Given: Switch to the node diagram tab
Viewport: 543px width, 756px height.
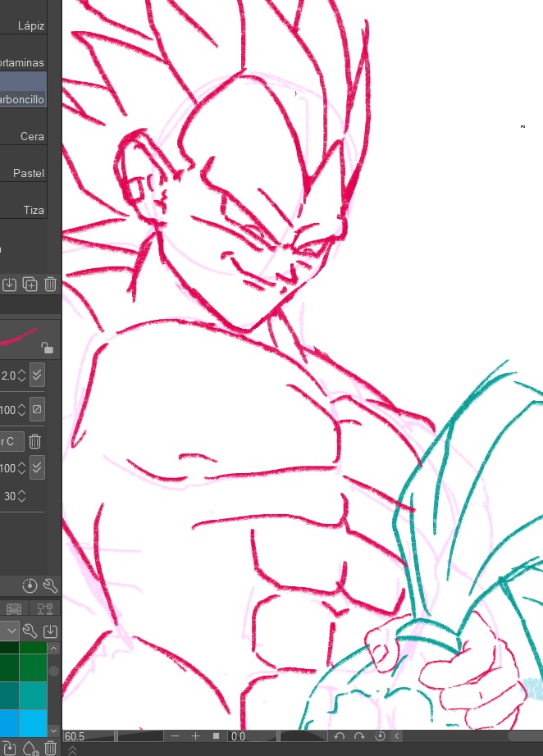Looking at the screenshot, I should coord(45,608).
